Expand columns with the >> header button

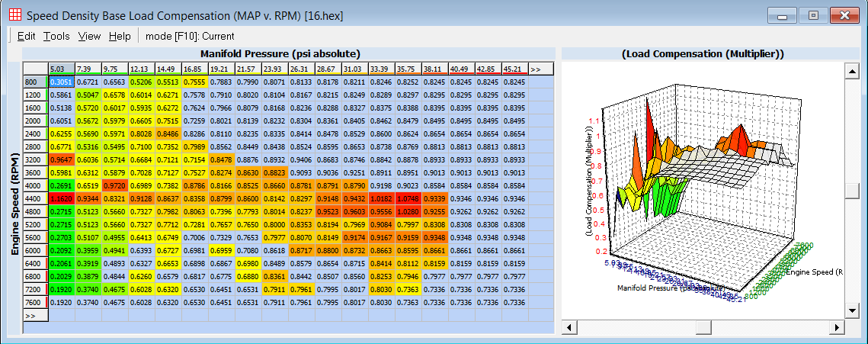click(x=535, y=69)
